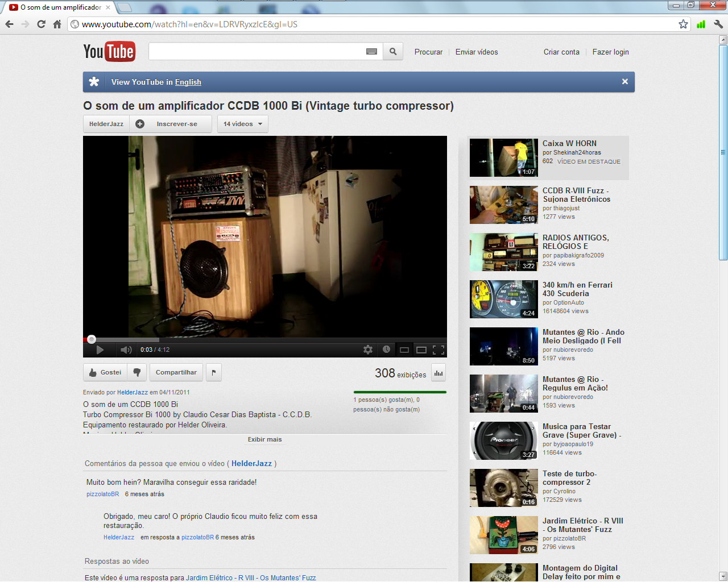Mute the video volume
728x582 pixels.
[x=126, y=350]
